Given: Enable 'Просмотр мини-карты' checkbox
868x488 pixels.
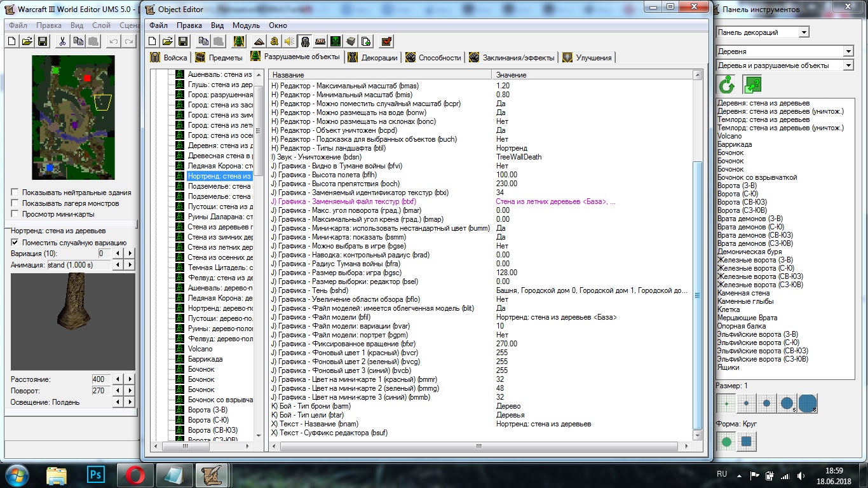Looking at the screenshot, I should (x=15, y=214).
